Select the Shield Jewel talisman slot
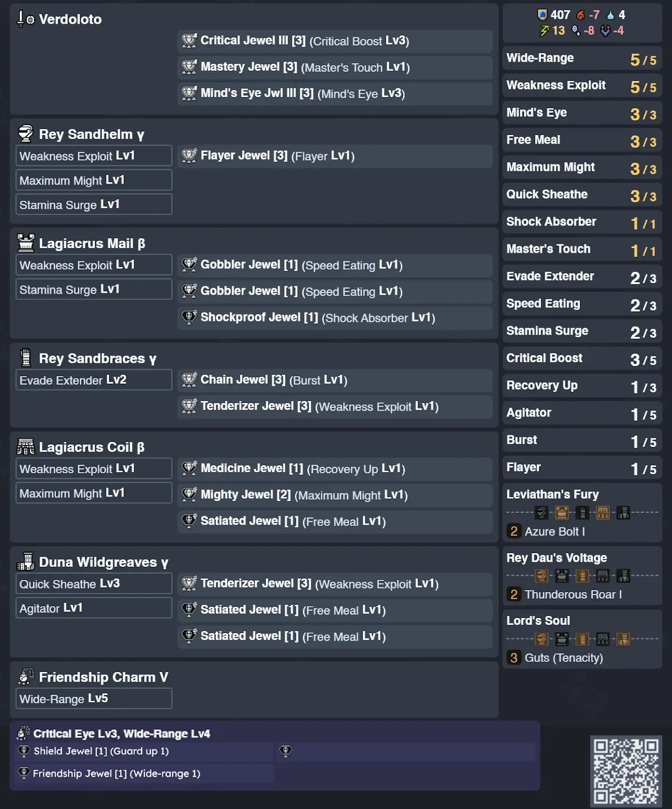The image size is (672, 809). pyautogui.click(x=144, y=751)
